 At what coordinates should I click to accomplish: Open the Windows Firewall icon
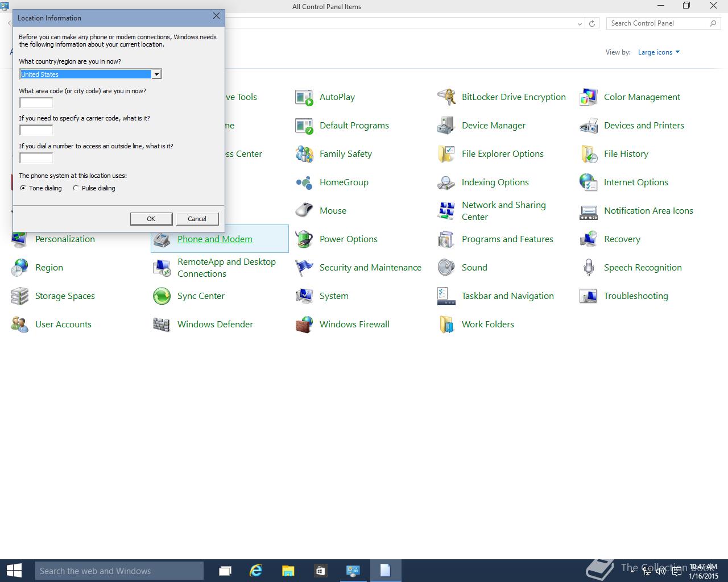click(x=304, y=325)
